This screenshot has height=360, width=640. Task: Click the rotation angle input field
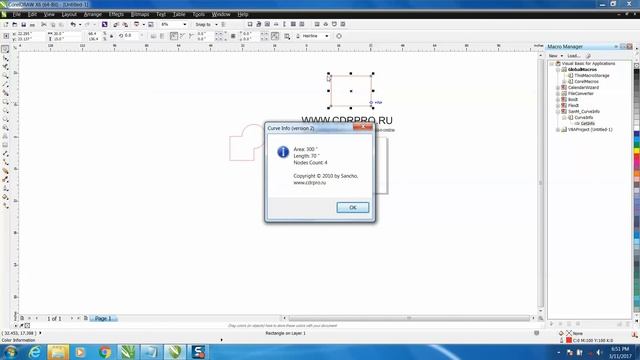132,36
